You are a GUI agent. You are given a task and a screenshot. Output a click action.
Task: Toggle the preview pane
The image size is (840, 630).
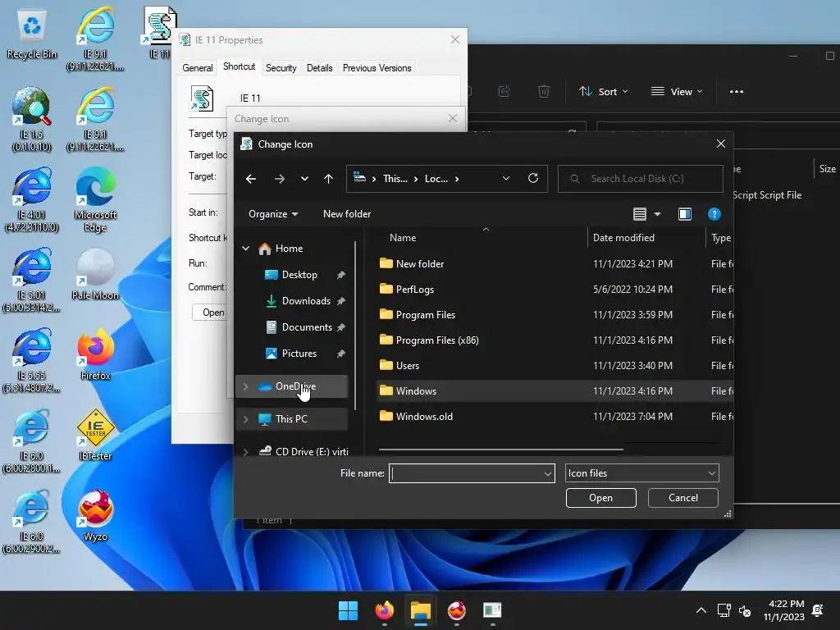685,214
